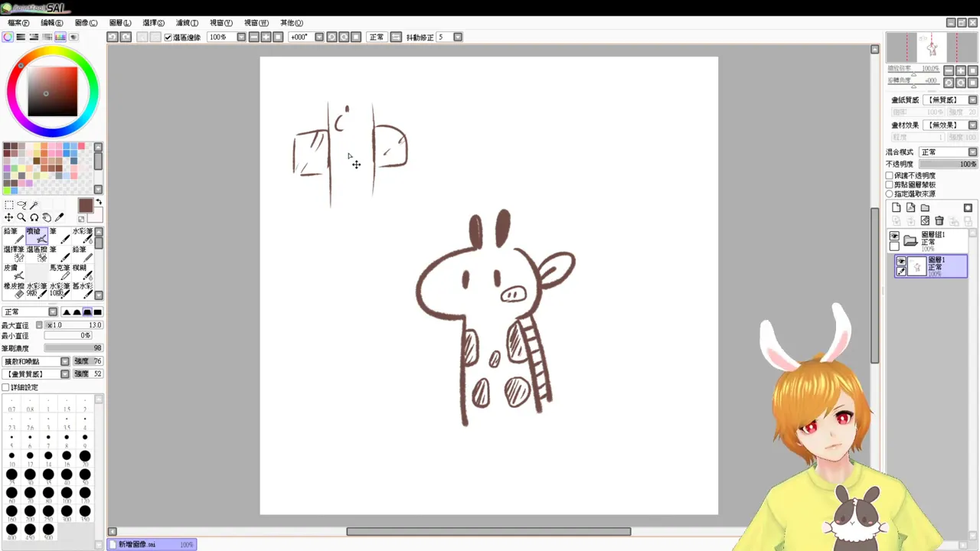Open the rotation angle +000° dropdown

[319, 37]
